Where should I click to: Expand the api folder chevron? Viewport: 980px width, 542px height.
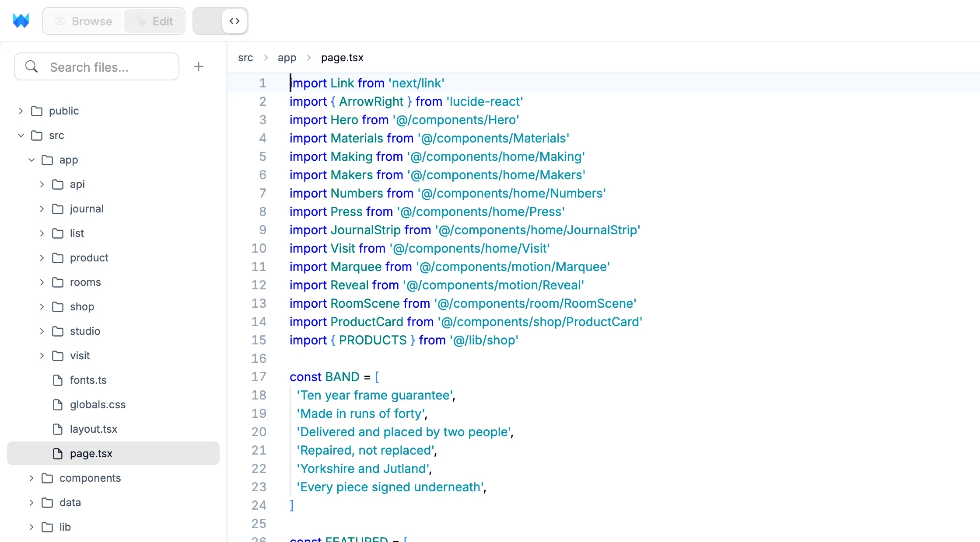(x=42, y=184)
